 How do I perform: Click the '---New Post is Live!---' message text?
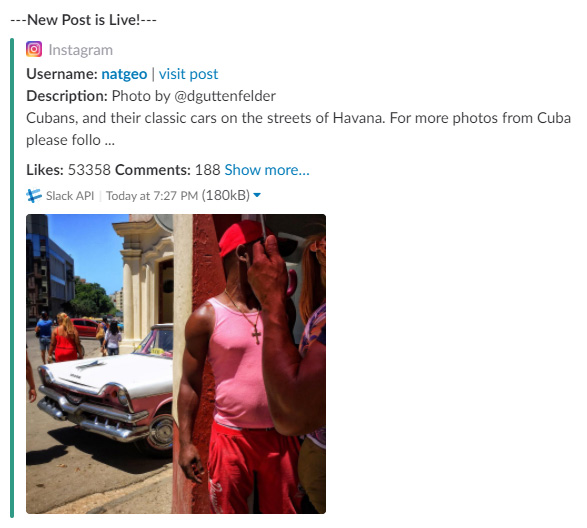click(x=83, y=20)
